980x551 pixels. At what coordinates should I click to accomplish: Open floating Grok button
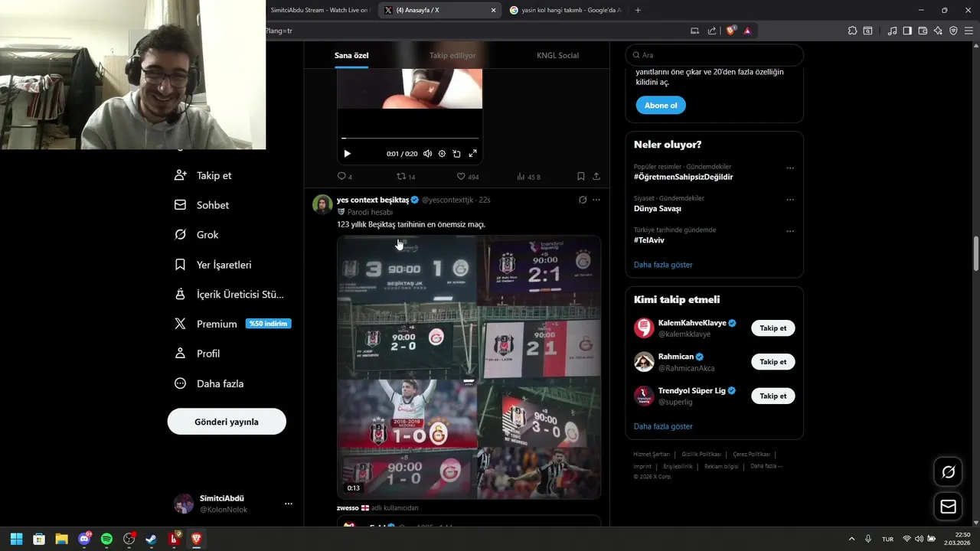[948, 472]
